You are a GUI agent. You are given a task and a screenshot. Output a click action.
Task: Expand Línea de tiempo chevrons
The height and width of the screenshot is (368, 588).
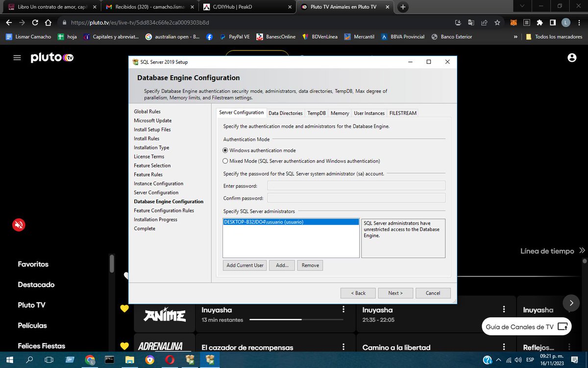[x=582, y=251]
